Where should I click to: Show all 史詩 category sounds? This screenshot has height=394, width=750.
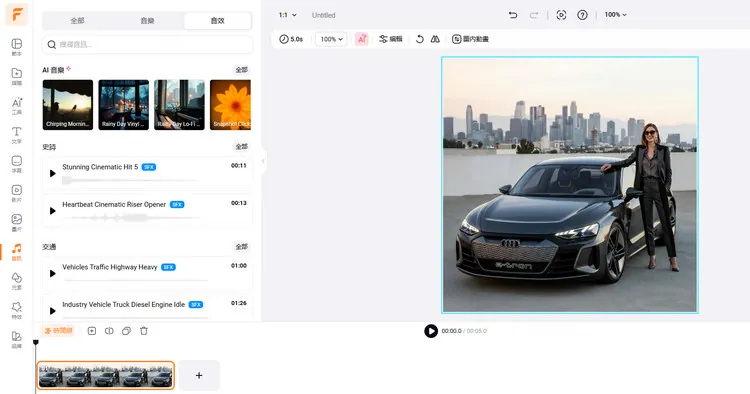click(x=242, y=147)
